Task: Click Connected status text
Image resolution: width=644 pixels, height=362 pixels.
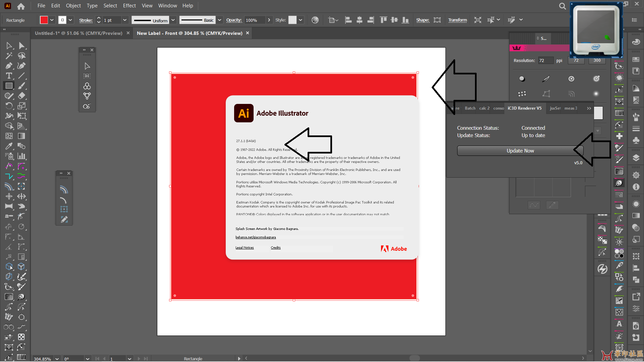Action: tap(533, 128)
